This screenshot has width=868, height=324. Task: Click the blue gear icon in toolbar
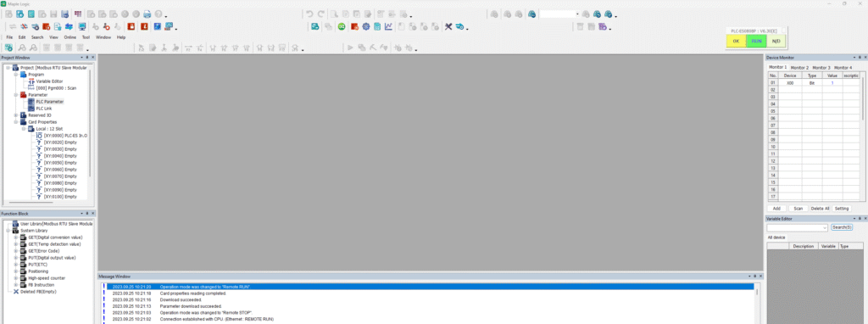tap(366, 26)
